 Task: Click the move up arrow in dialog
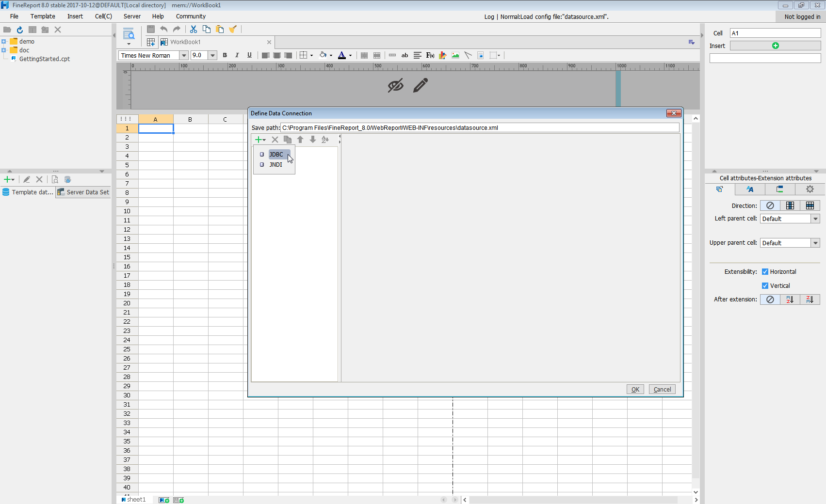tap(300, 140)
